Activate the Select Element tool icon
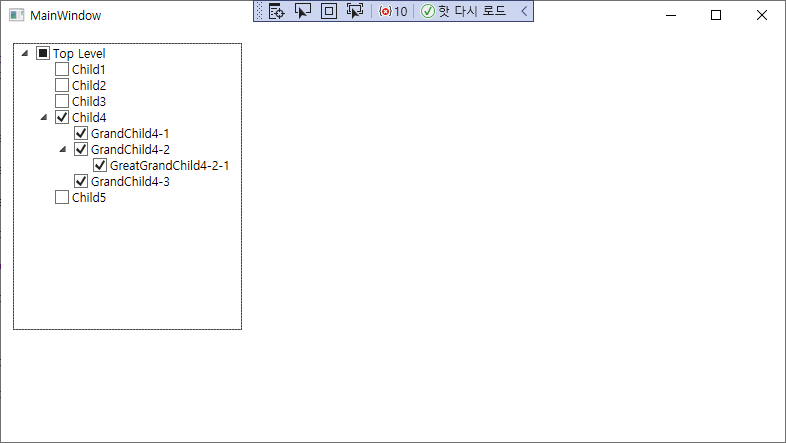Screen dimensions: 786x443 [303, 11]
